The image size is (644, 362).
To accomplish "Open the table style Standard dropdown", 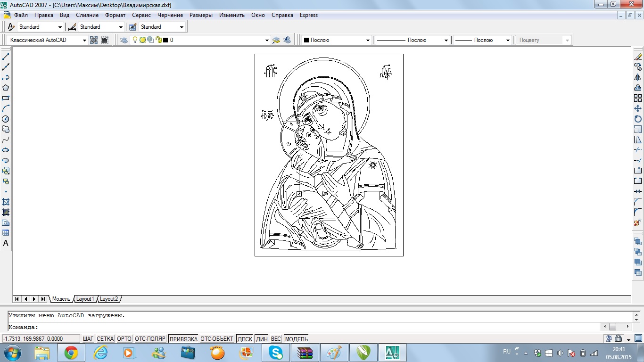I will [x=182, y=27].
